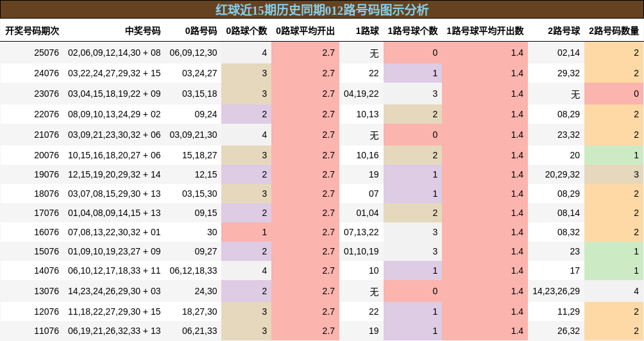Select issue number 21076
This screenshot has width=644, height=341.
point(46,135)
